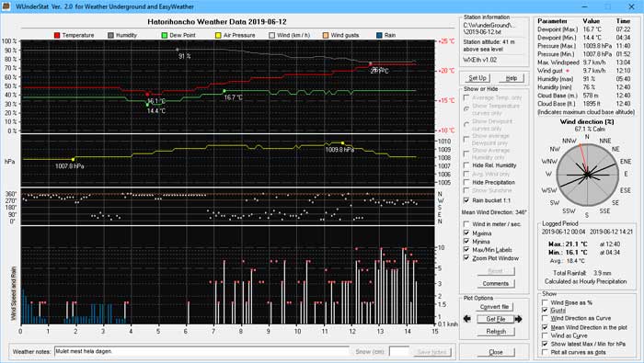Screen dimensions: 644x363
Task: Click the Max. Windspeed 9.7 km/h row
Action: pyautogui.click(x=584, y=62)
